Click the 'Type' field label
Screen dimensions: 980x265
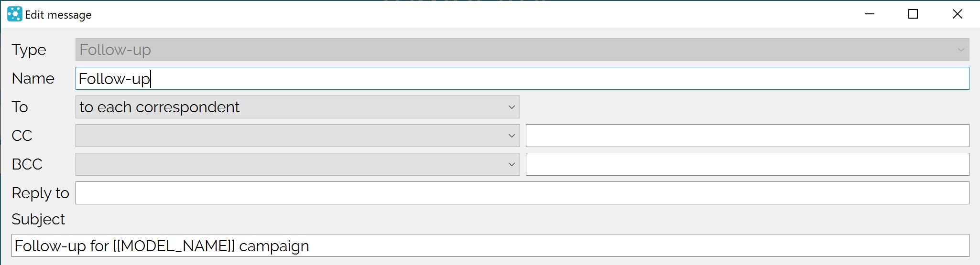(29, 50)
